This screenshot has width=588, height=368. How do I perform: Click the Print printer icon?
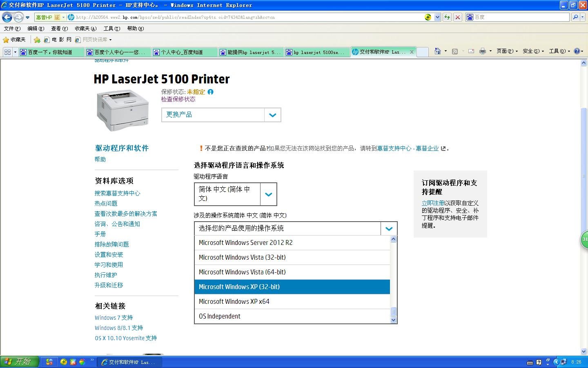(483, 51)
